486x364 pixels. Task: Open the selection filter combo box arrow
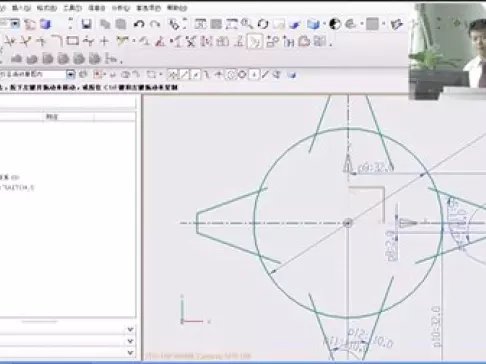(70, 74)
